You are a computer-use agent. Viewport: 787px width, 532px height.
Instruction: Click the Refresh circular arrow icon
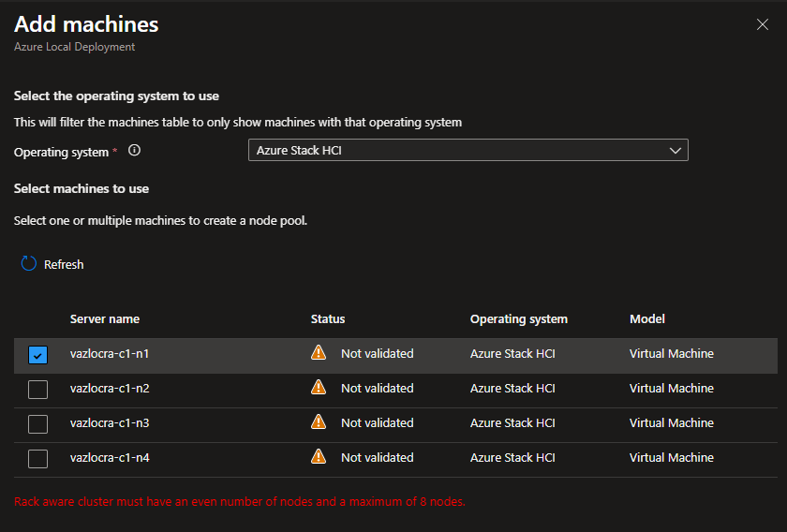pos(29,264)
